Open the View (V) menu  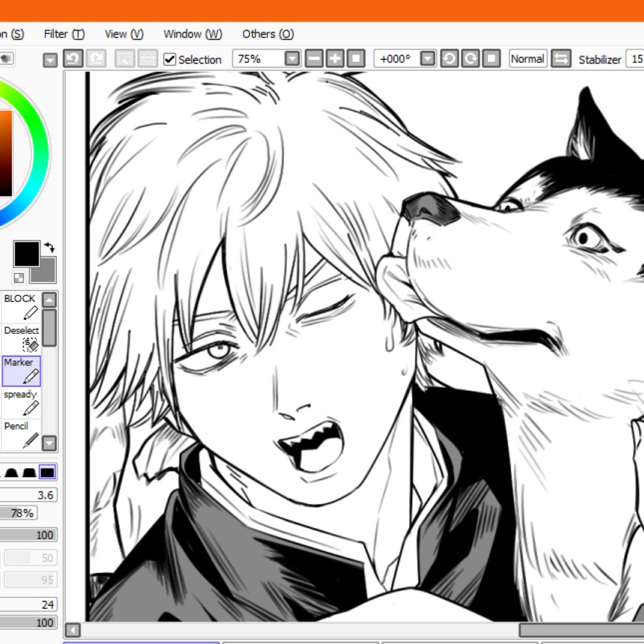[124, 34]
